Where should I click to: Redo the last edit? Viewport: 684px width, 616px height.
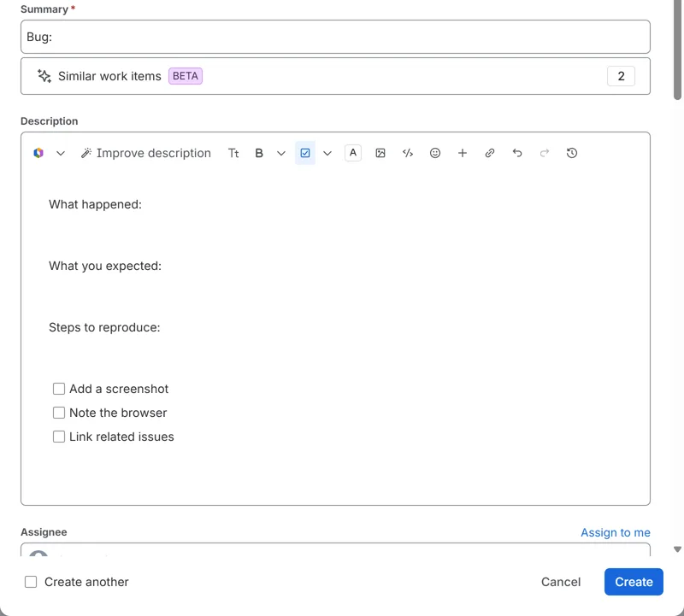545,153
